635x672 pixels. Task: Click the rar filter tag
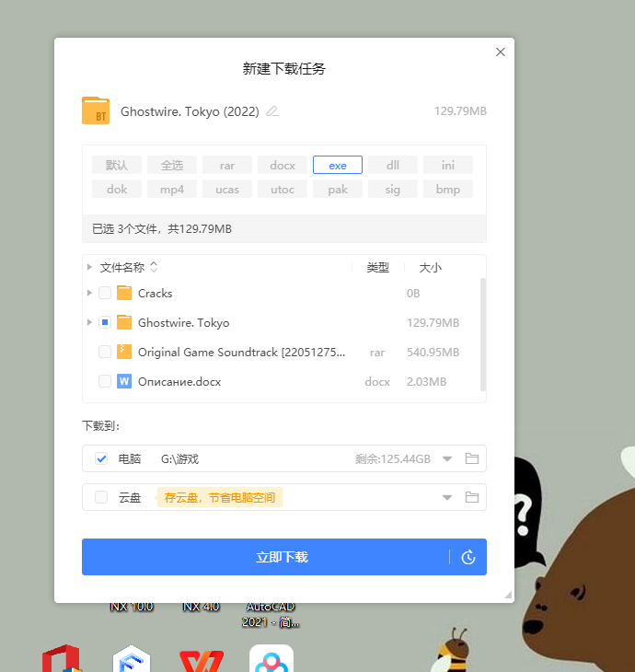coord(227,166)
